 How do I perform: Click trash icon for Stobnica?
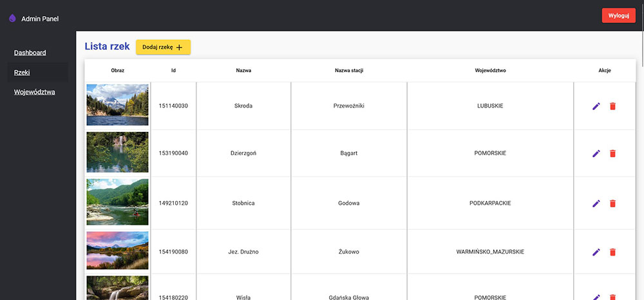tap(612, 203)
